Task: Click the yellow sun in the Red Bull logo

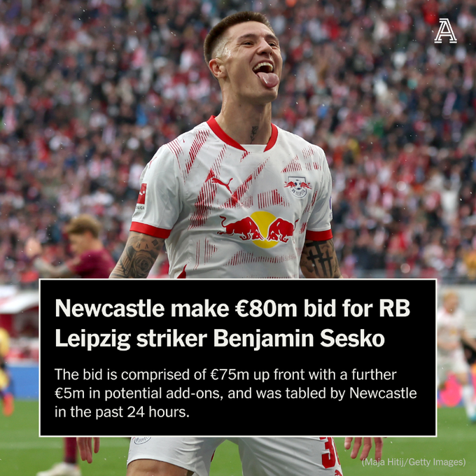Action: 264,229
